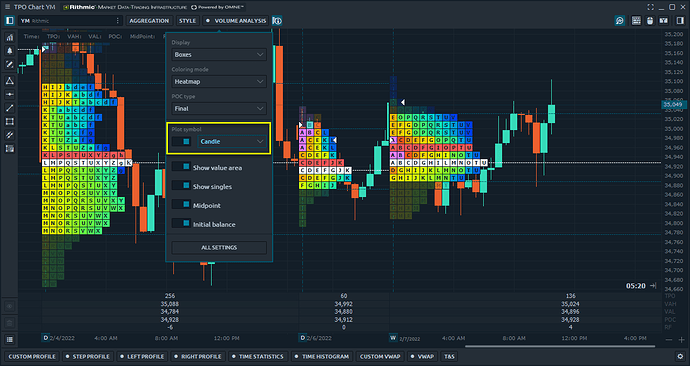This screenshot has width=690, height=366.
Task: Open the Plot symbol dropdown showing Candle
Action: point(232,142)
